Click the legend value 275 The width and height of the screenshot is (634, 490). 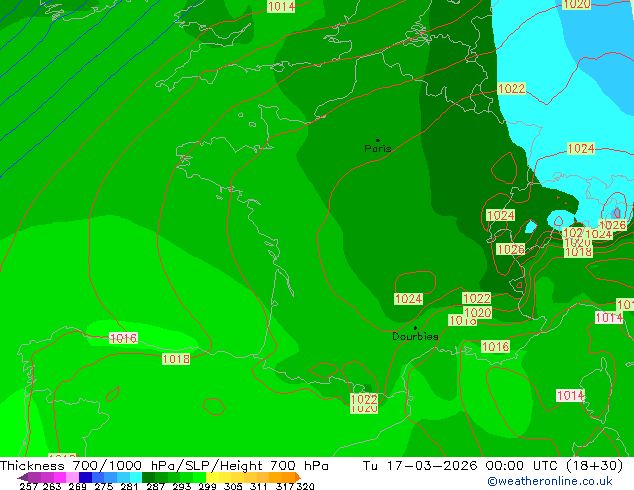point(104,486)
